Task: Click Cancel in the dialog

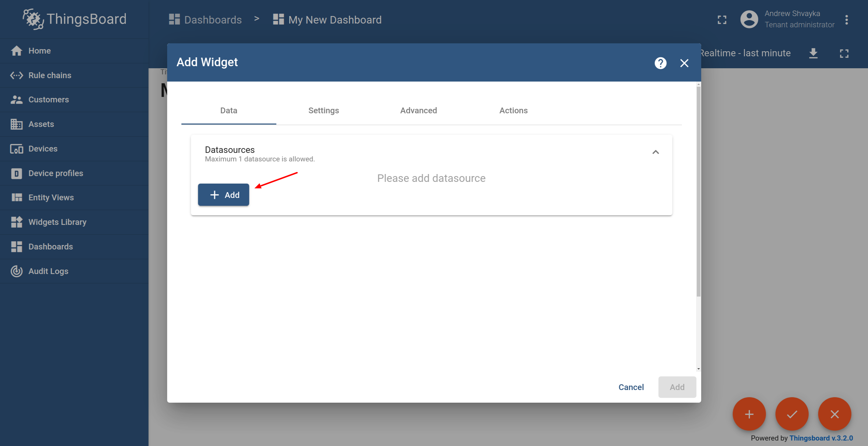Action: (631, 387)
